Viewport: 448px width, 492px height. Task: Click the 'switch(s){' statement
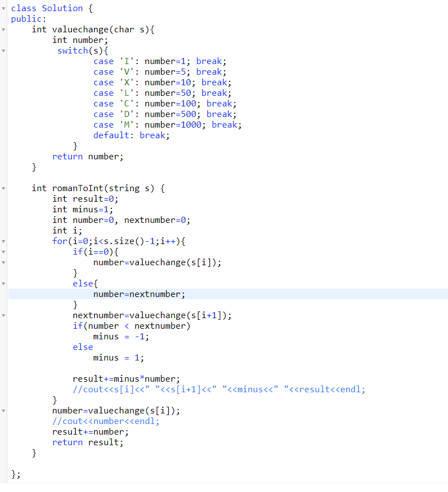pos(82,51)
